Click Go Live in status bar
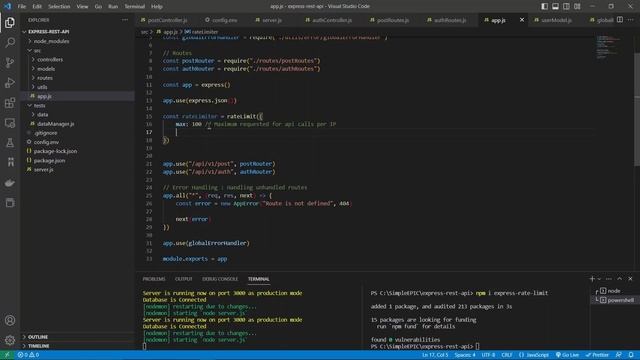This screenshot has width=640, height=360. (567, 355)
